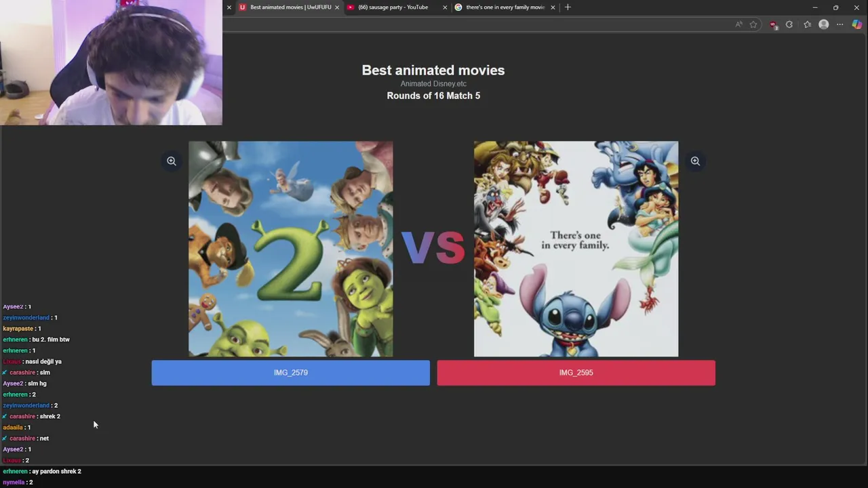
Task: Open the browser Extensions puzzle icon
Action: coord(789,24)
